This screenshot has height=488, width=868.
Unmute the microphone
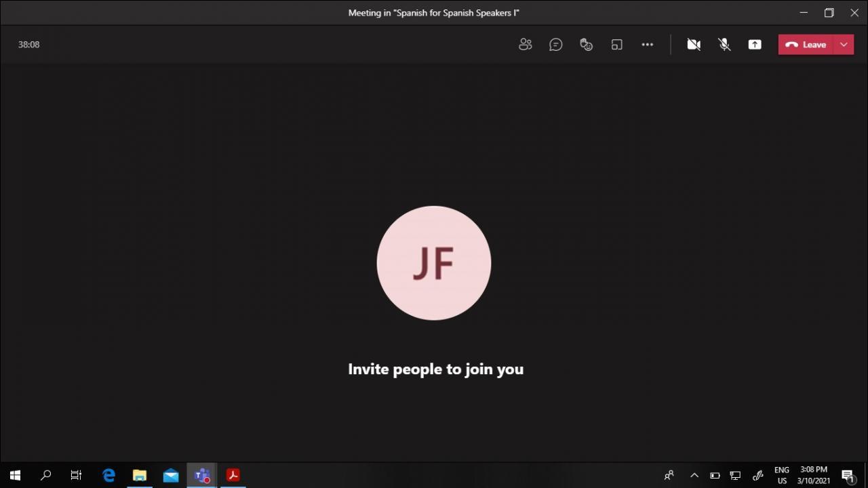click(724, 45)
